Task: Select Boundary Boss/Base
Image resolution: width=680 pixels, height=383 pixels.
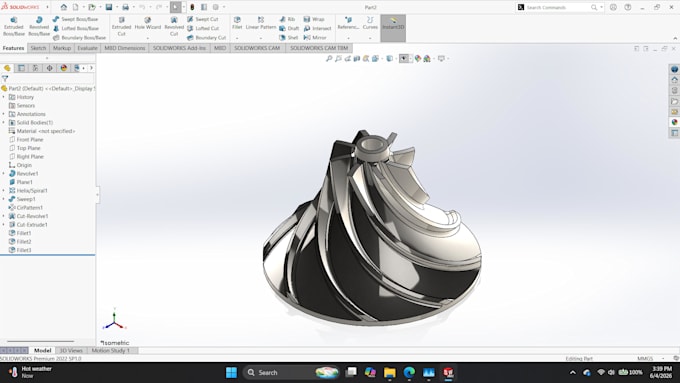Action: [79, 38]
